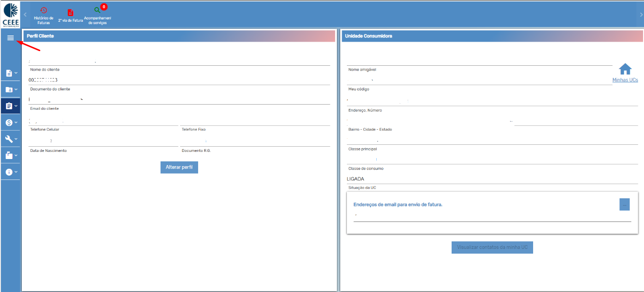Expand the briefcase sidebar menu

[11, 155]
